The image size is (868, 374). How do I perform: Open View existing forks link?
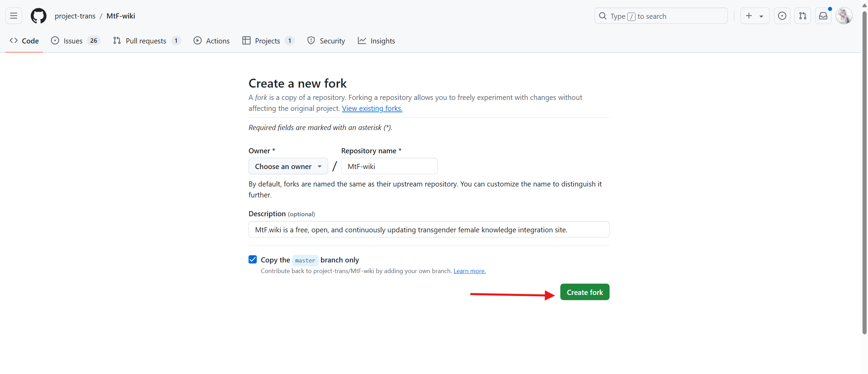372,108
